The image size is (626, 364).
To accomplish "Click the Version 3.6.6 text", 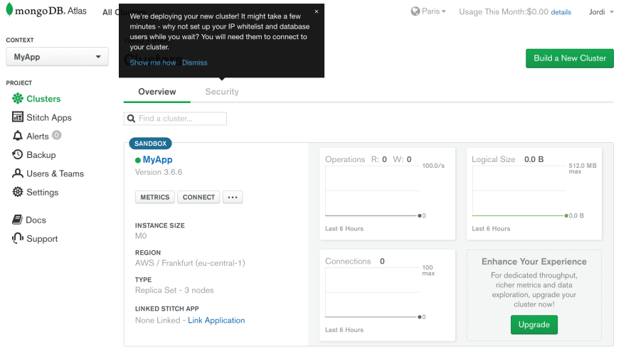I will [159, 172].
